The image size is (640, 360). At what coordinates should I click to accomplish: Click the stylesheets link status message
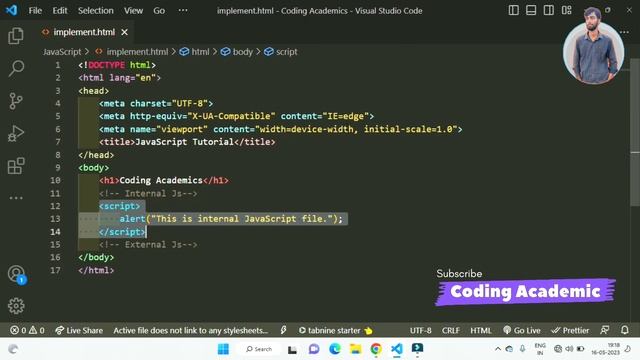[x=190, y=330]
